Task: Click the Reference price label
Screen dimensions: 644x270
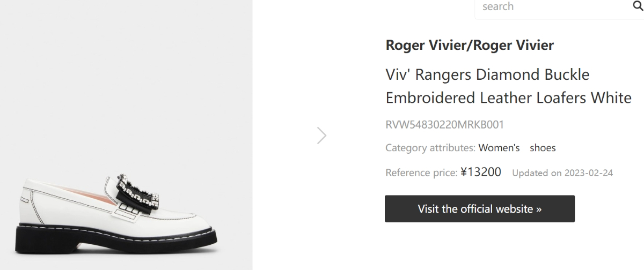Action: coord(421,173)
